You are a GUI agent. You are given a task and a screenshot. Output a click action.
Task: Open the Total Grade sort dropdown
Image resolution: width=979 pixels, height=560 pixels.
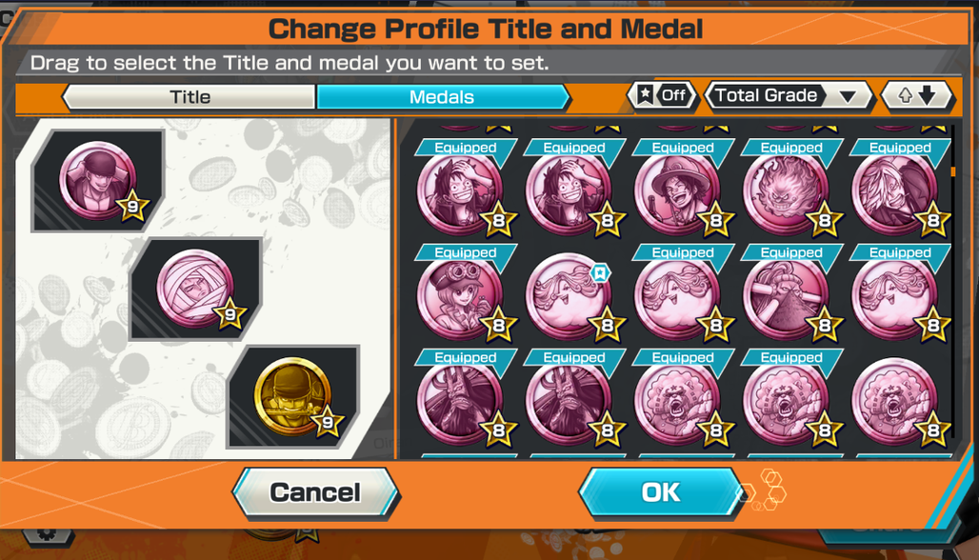(788, 95)
